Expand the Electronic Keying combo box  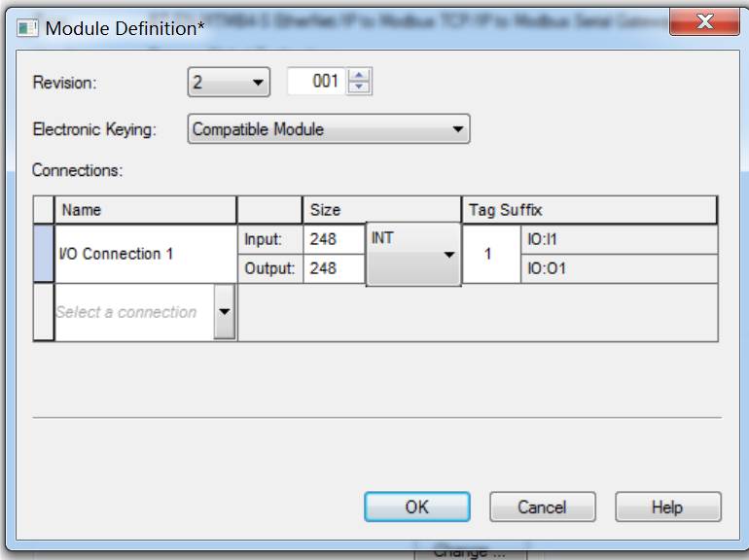pyautogui.click(x=329, y=129)
